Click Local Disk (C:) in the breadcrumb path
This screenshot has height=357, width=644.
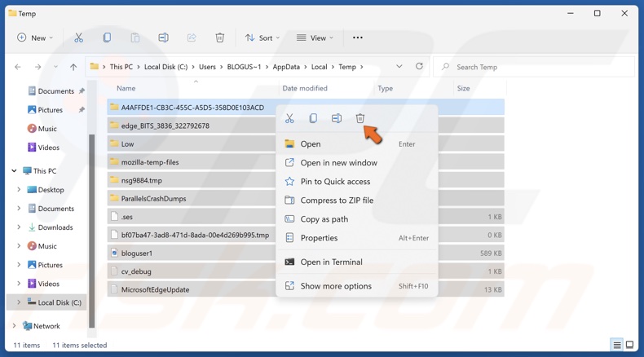click(165, 67)
